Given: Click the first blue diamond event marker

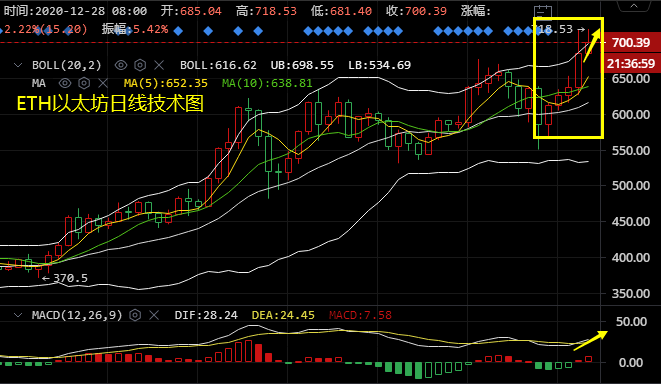Looking at the screenshot, I should pos(1,30).
